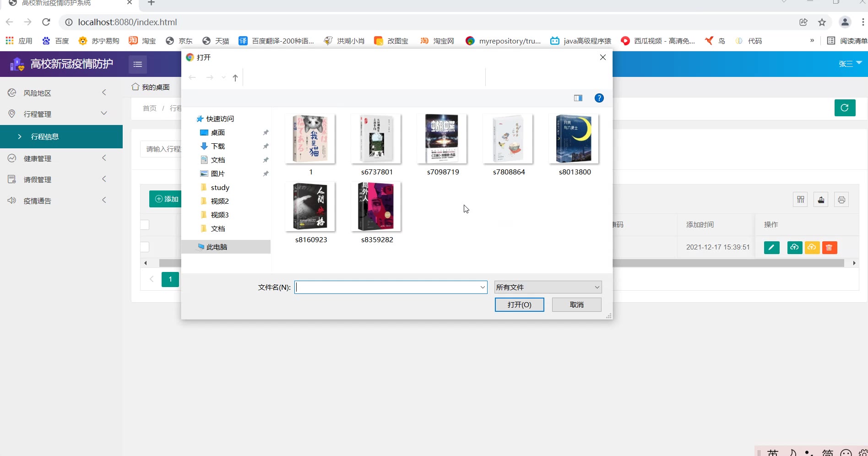The width and height of the screenshot is (868, 456).
Task: Click the table horizontal scrollbar right arrow
Action: tap(854, 263)
